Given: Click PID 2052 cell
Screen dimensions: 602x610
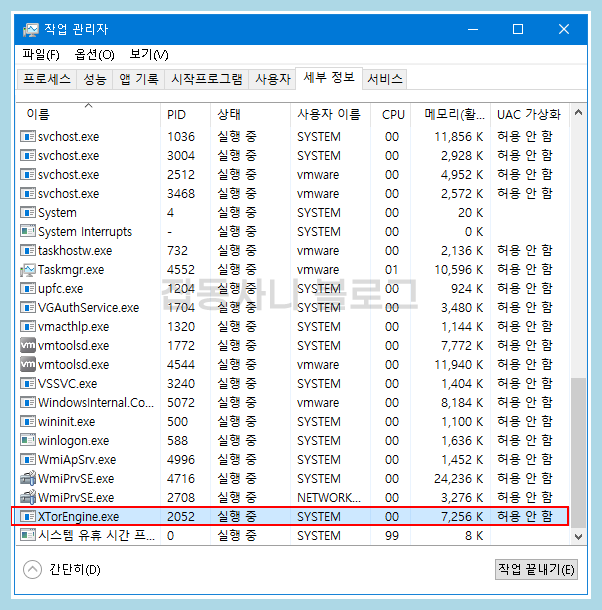Looking at the screenshot, I should (181, 517).
